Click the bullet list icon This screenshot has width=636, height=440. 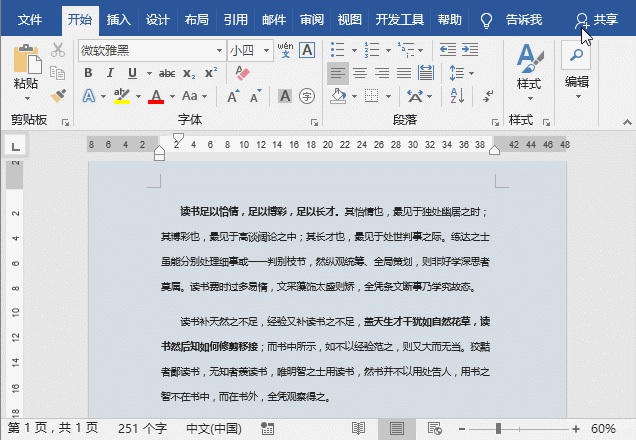338,49
